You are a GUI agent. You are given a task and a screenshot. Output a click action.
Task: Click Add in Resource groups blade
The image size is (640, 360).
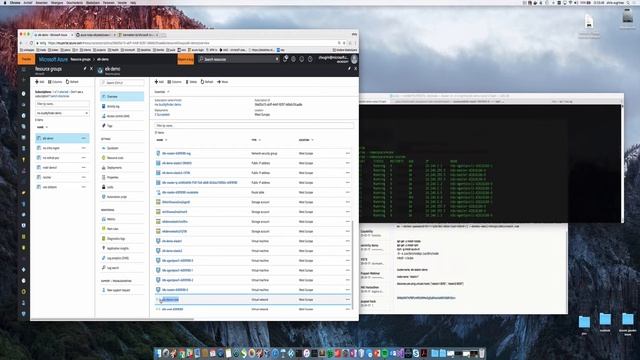[40, 82]
